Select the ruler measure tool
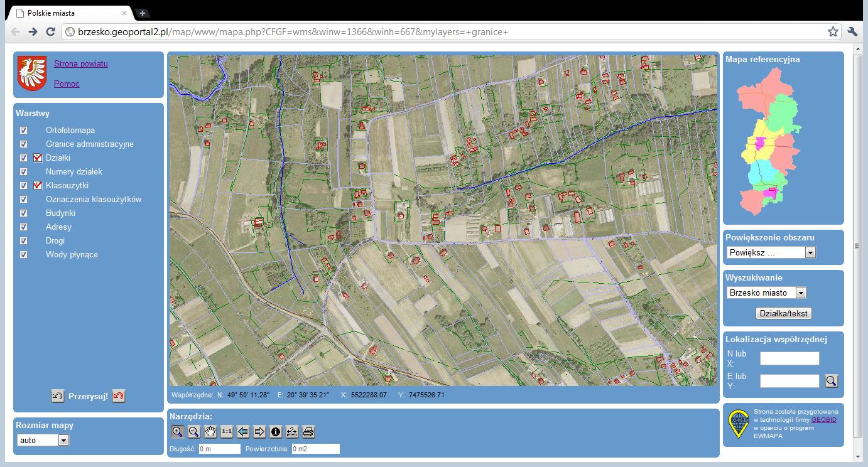This screenshot has height=467, width=868. 292,431
